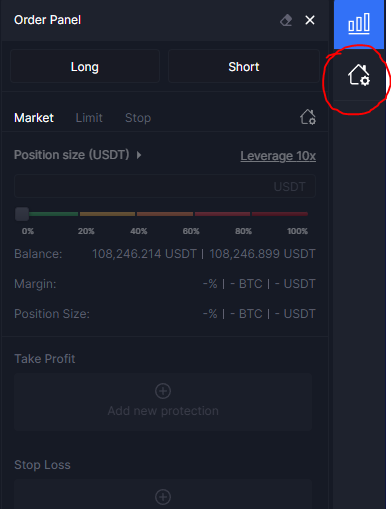Add new Stop Loss protection plus icon
The image size is (391, 509).
pos(163,497)
